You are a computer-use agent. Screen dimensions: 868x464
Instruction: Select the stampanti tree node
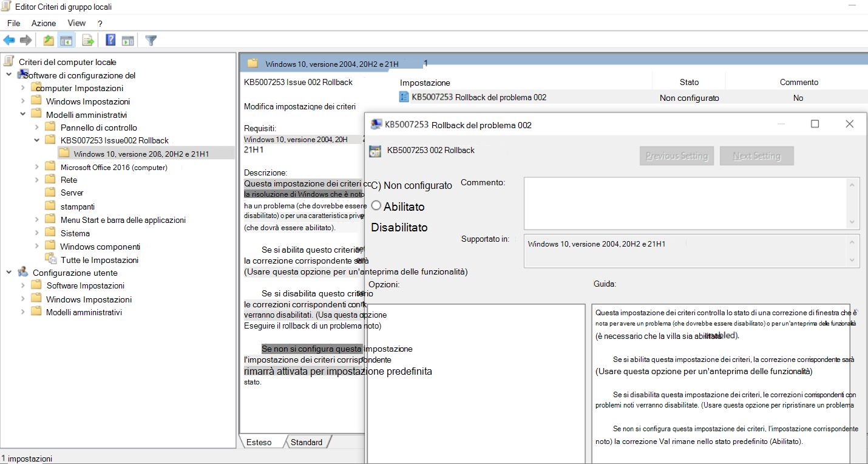[x=78, y=206]
